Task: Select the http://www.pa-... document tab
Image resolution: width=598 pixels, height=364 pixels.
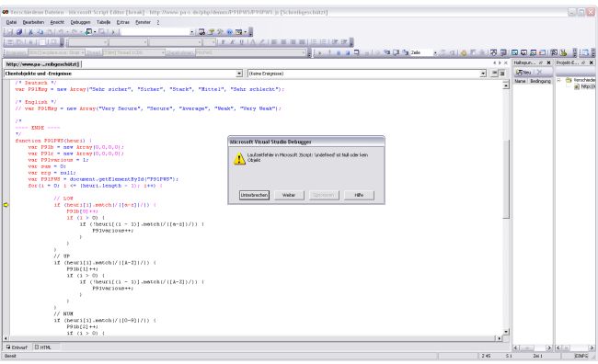Action: tap(42, 64)
